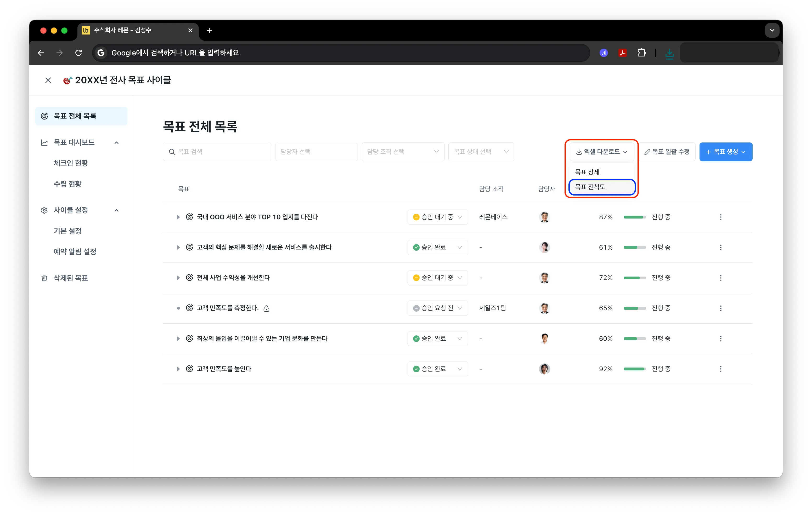Viewport: 812px width, 516px height.
Task: Click assignee avatar in the 92% row
Action: point(544,369)
